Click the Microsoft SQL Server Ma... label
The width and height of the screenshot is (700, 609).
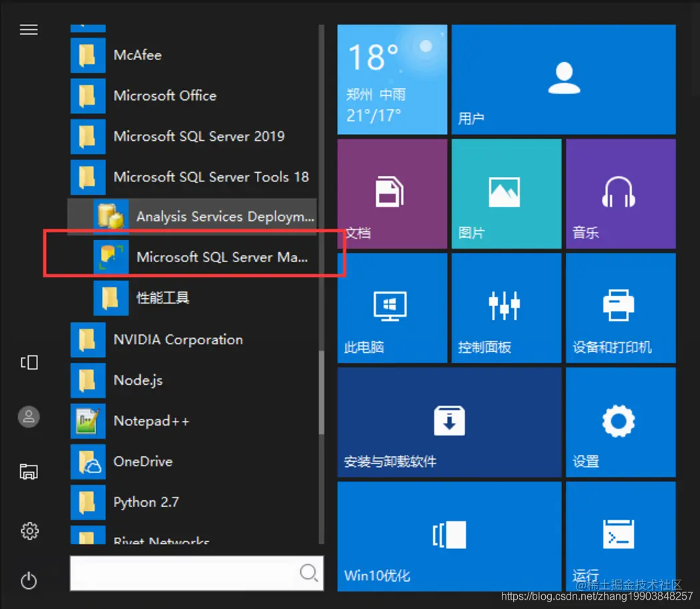pos(222,257)
